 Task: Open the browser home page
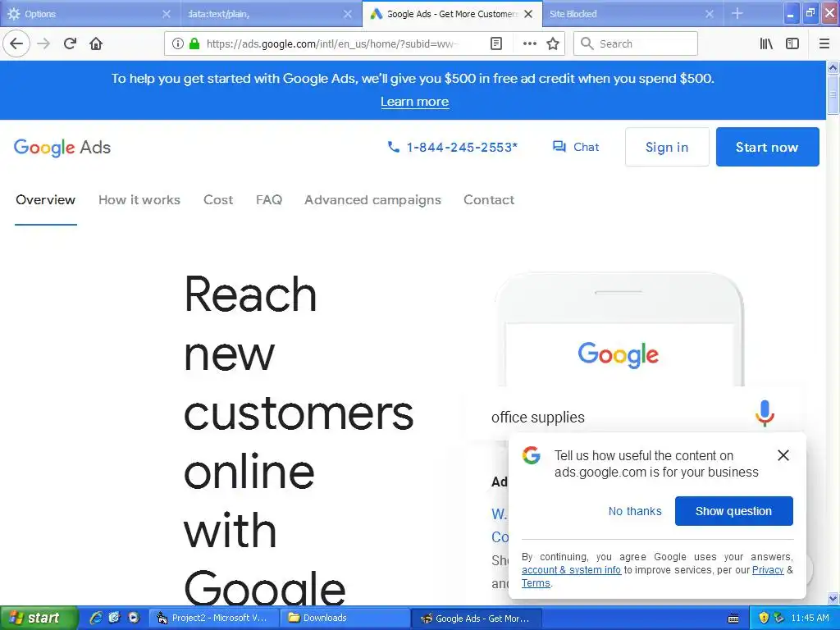tap(96, 43)
